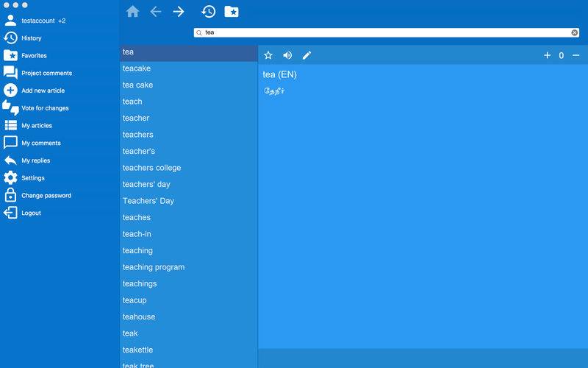Image resolution: width=588 pixels, height=368 pixels.
Task: Edit the article with pencil icon
Action: pos(307,55)
